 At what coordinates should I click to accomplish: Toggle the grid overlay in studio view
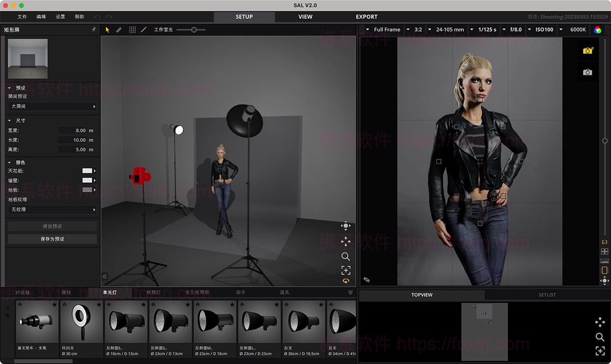pyautogui.click(x=132, y=30)
